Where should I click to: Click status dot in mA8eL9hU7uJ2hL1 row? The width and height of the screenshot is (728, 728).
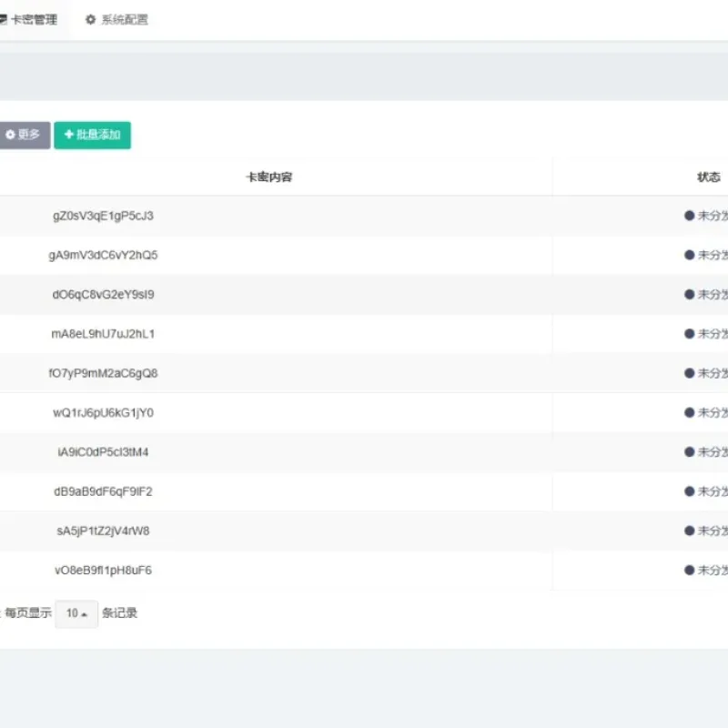tap(690, 334)
